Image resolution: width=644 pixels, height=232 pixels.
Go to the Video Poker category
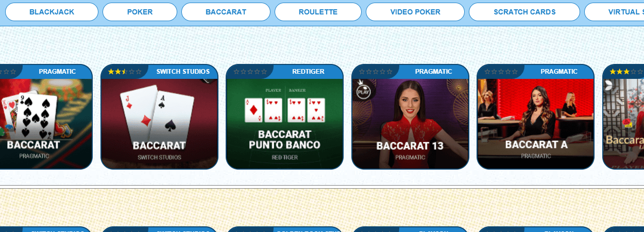point(415,12)
